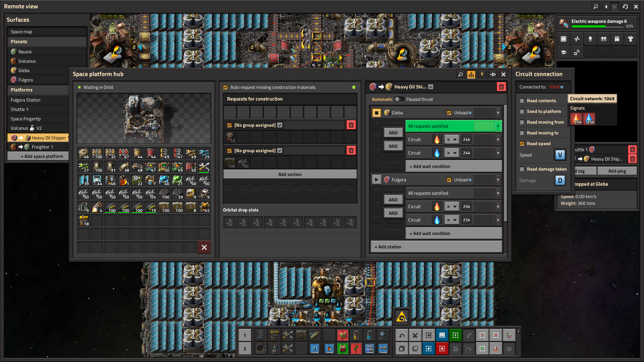Screen dimensions: 644x362
Task: Click Add station button
Action: coord(436,247)
